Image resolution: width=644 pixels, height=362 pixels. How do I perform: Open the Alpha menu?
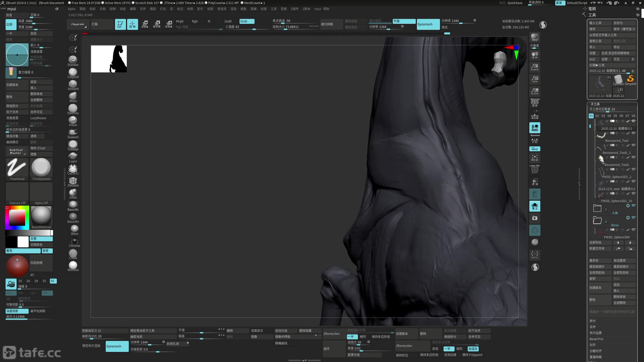71,9
